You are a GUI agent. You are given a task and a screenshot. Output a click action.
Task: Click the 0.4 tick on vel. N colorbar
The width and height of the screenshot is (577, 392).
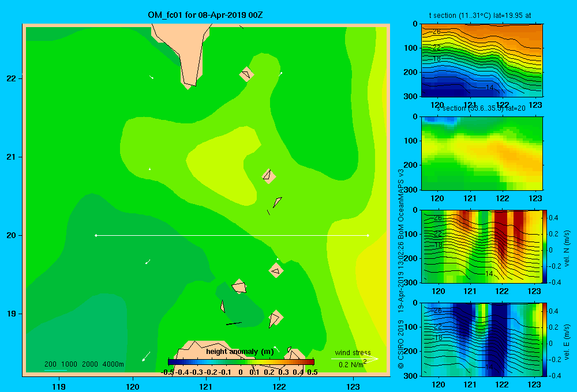(x=553, y=218)
